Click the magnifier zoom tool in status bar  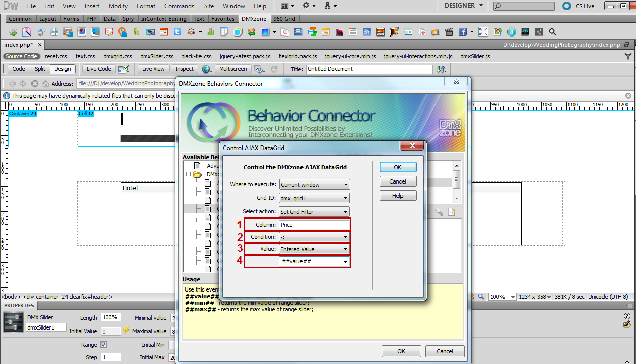(481, 297)
